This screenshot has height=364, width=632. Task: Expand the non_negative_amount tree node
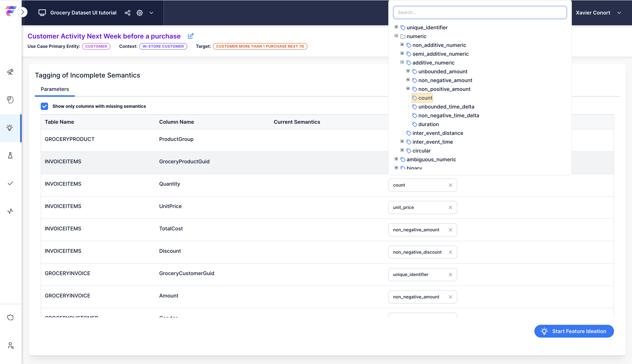pos(408,80)
